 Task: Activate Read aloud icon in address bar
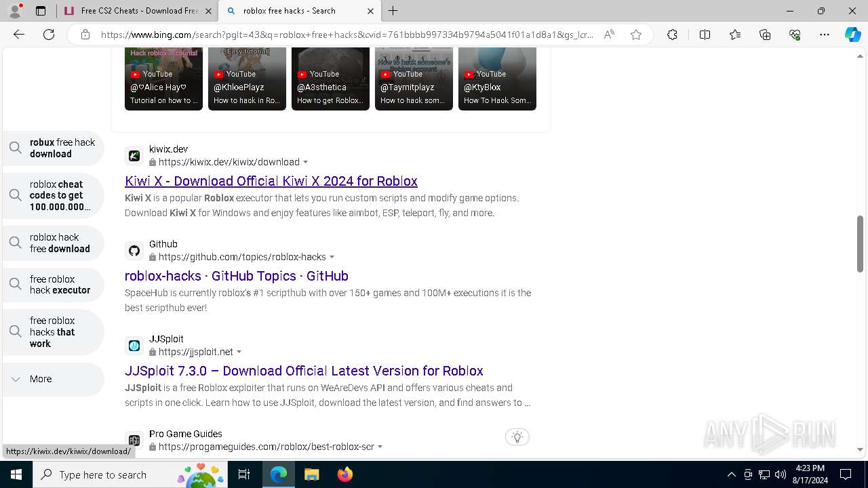pos(609,35)
